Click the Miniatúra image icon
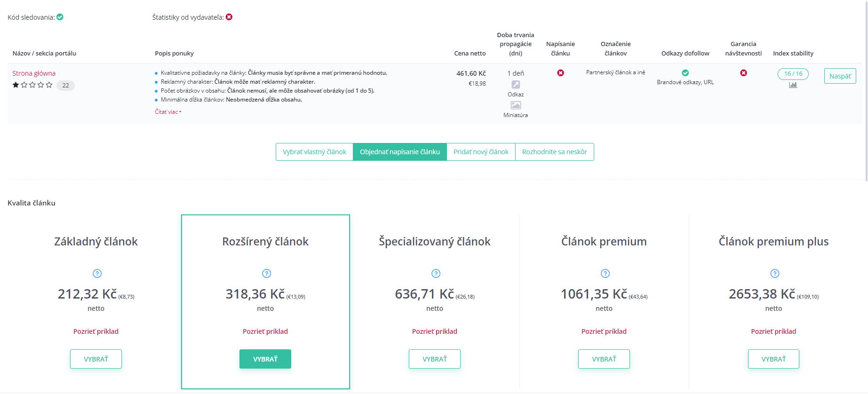868x394 pixels. (x=516, y=105)
